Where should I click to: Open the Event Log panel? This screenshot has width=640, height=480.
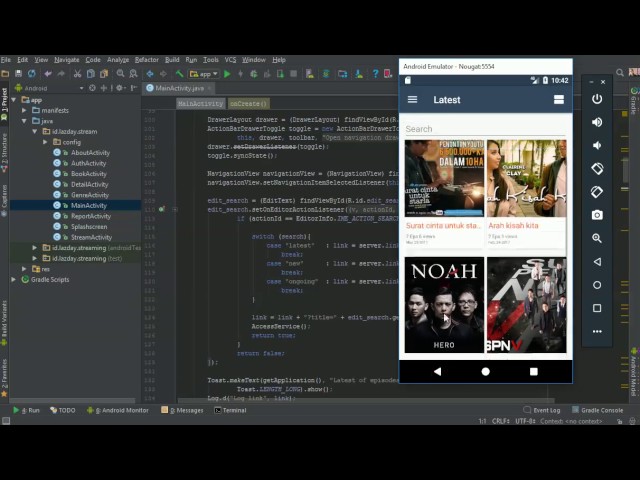542,410
